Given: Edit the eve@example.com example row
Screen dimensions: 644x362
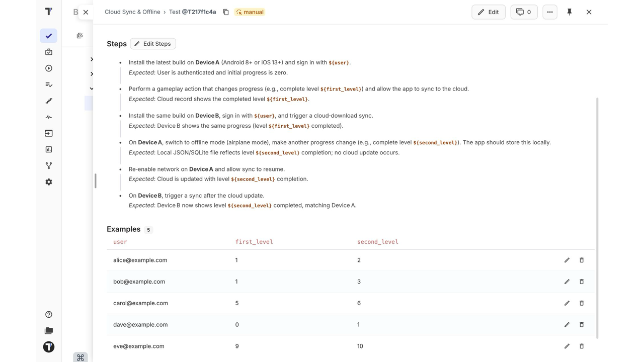Looking at the screenshot, I should point(567,346).
